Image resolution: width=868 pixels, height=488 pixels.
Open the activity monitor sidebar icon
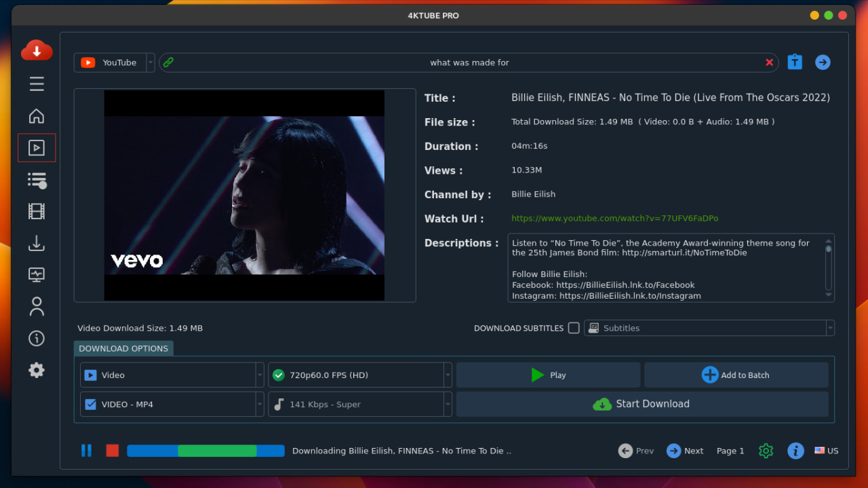click(37, 275)
